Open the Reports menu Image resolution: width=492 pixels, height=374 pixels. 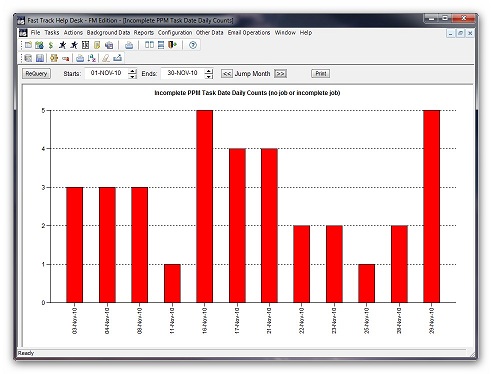tap(144, 32)
